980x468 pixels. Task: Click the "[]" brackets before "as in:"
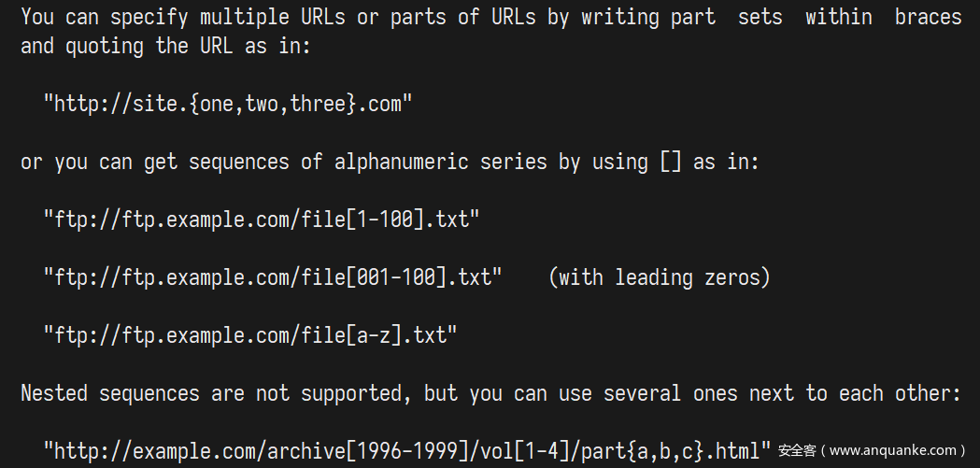[x=671, y=162]
